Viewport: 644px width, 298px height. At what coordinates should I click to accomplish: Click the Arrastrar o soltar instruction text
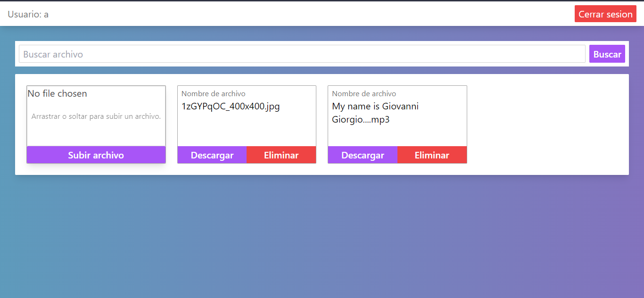pyautogui.click(x=96, y=116)
